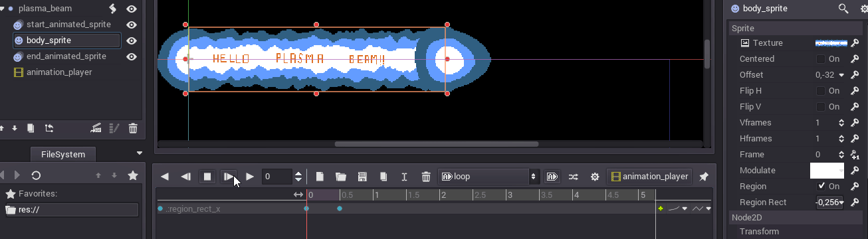Load an animation from disk

pyautogui.click(x=341, y=177)
